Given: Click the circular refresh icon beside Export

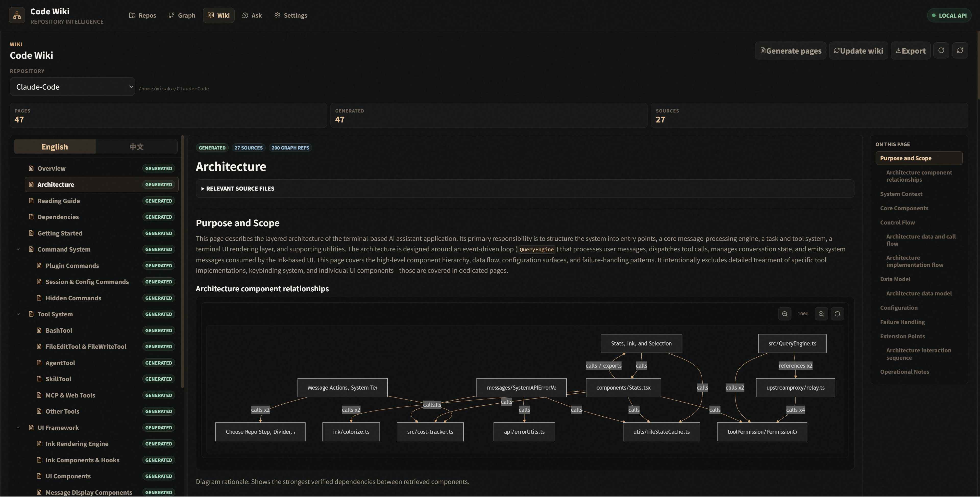Looking at the screenshot, I should 941,51.
